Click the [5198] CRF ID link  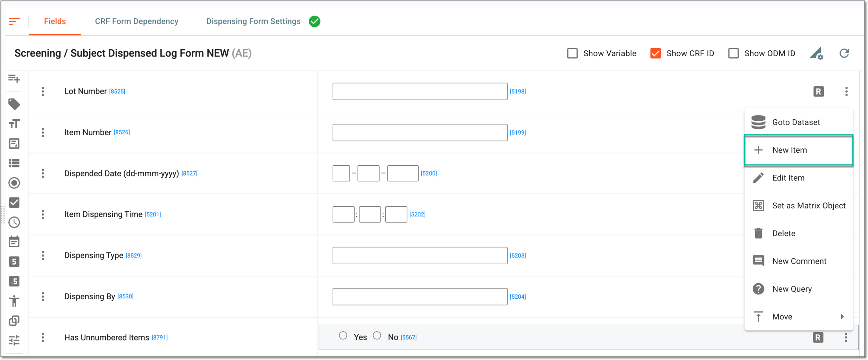point(518,92)
